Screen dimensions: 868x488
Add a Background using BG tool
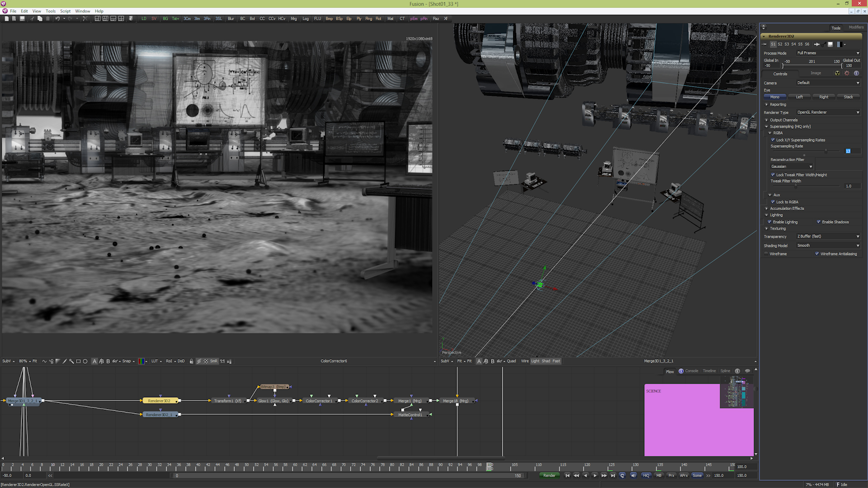(x=165, y=19)
